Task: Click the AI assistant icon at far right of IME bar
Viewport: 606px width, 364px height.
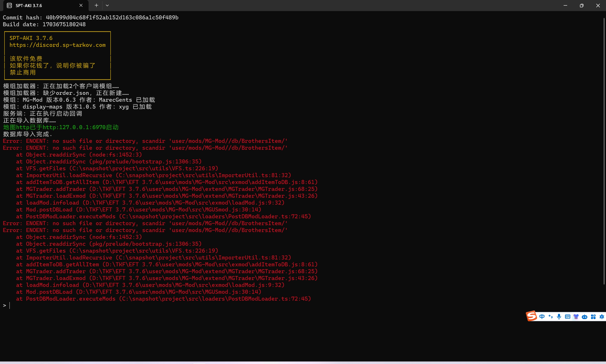Action: (602, 317)
